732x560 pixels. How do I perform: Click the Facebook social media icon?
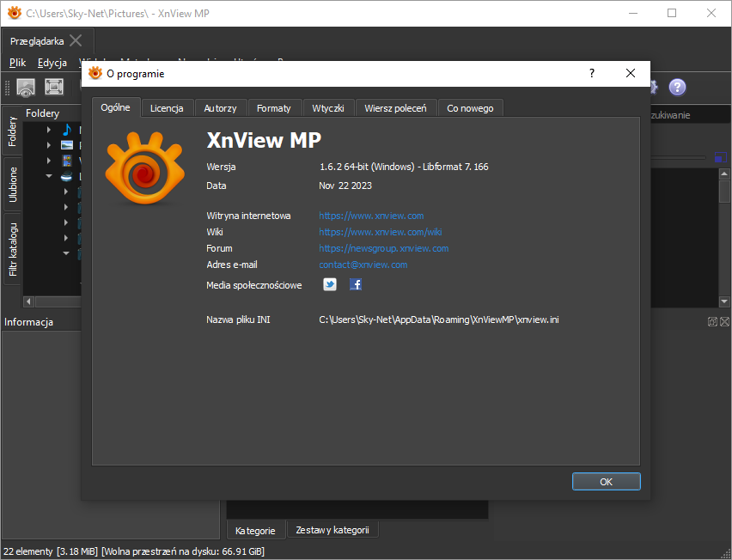point(356,284)
